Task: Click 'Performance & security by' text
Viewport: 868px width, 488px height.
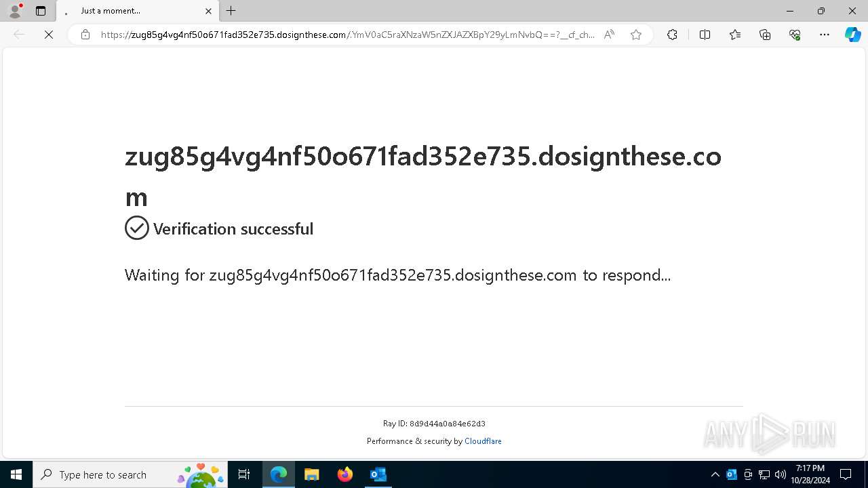Action: click(414, 441)
